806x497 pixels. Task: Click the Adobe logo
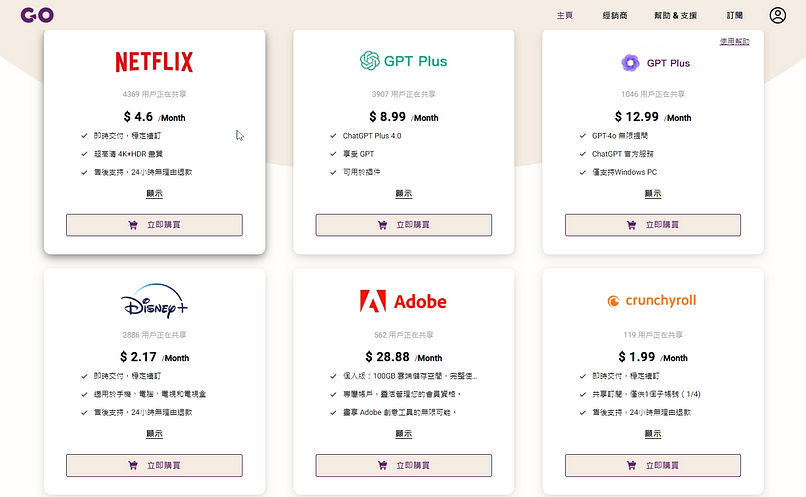click(x=404, y=301)
